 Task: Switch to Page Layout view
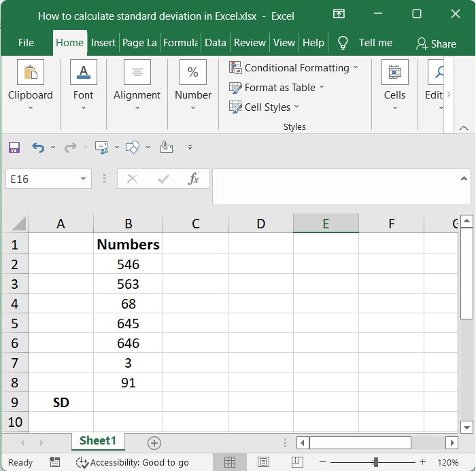point(262,462)
